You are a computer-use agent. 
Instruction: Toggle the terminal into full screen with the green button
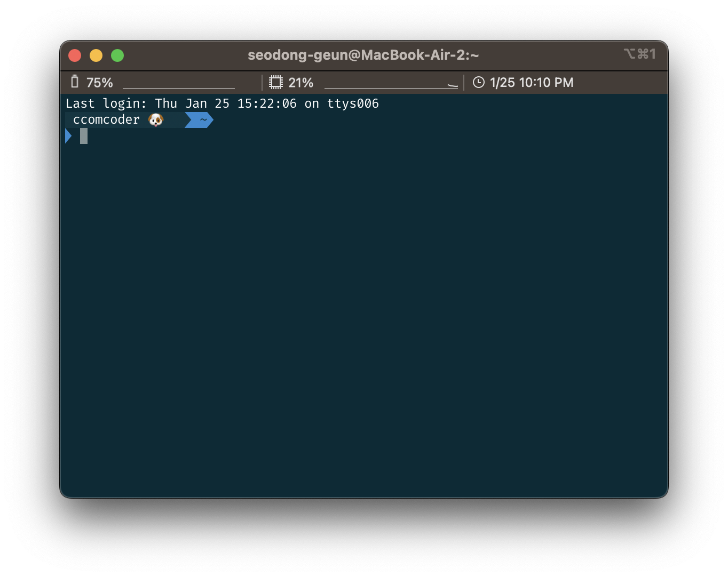(117, 55)
